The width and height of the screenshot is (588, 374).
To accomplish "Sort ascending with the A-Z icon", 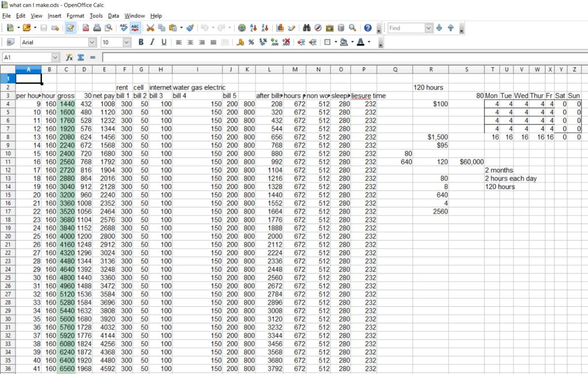I will (x=253, y=28).
